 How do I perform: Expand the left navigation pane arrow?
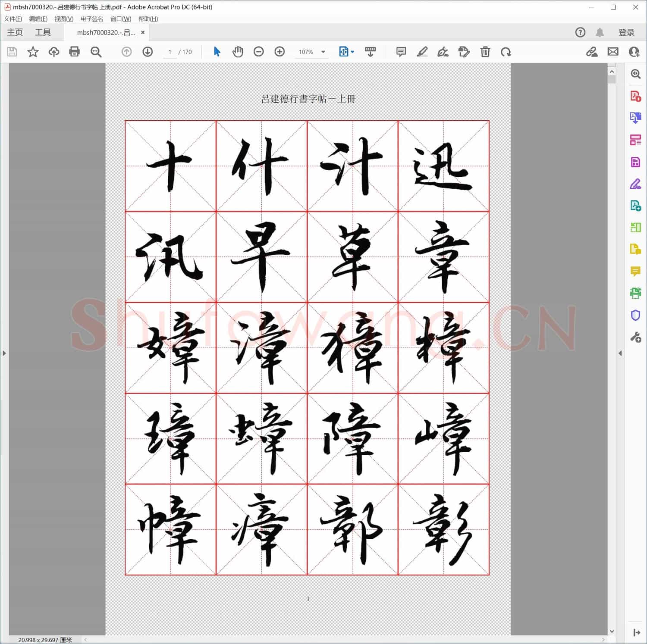pyautogui.click(x=4, y=353)
